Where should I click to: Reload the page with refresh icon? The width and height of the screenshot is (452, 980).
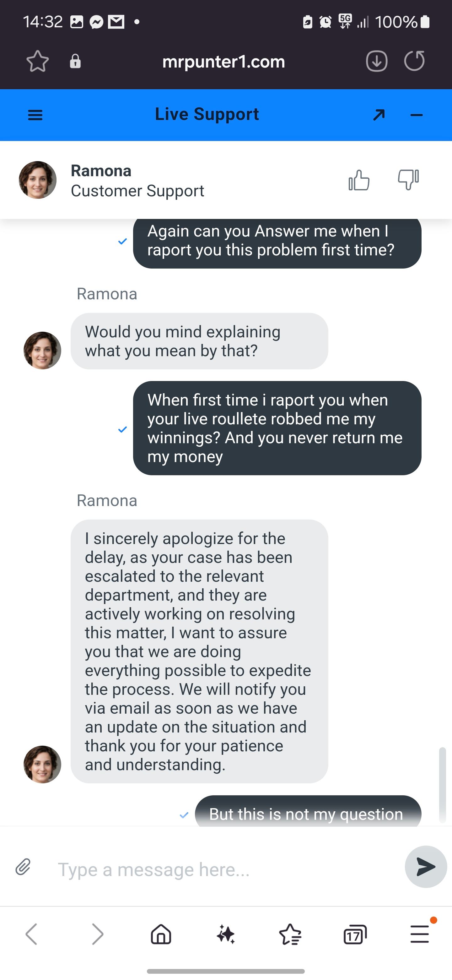[x=414, y=61]
